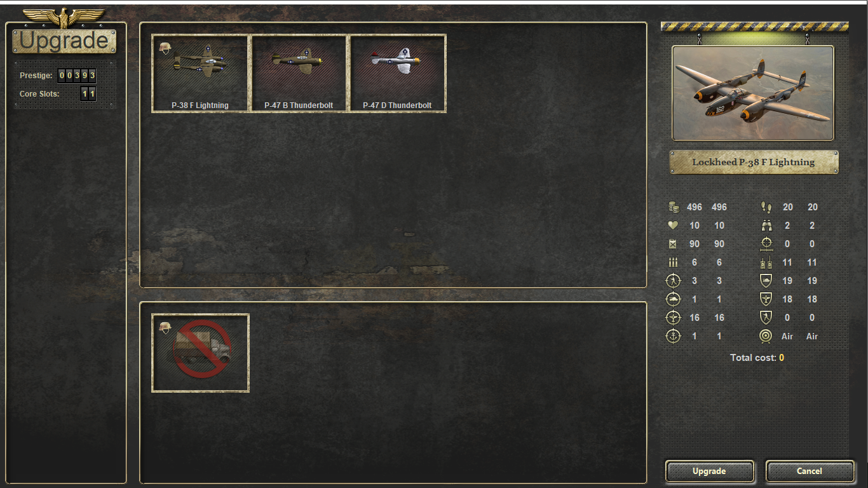Click the coins cost stat icon

pyautogui.click(x=674, y=207)
